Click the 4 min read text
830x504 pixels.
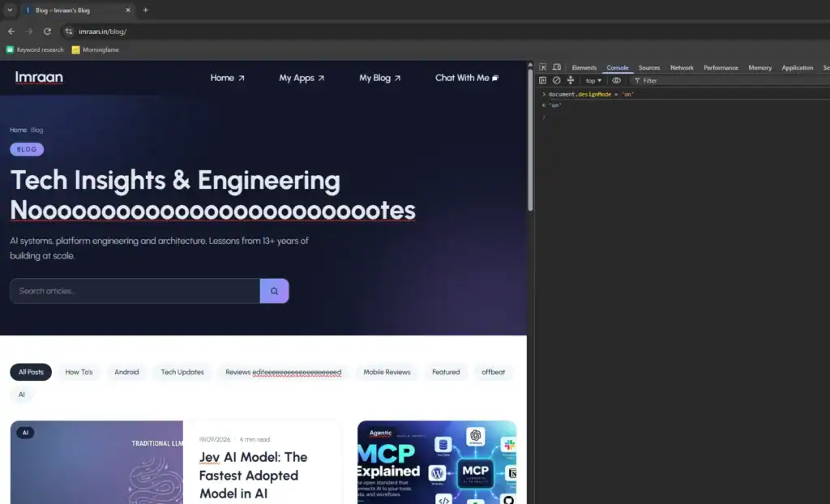(255, 439)
